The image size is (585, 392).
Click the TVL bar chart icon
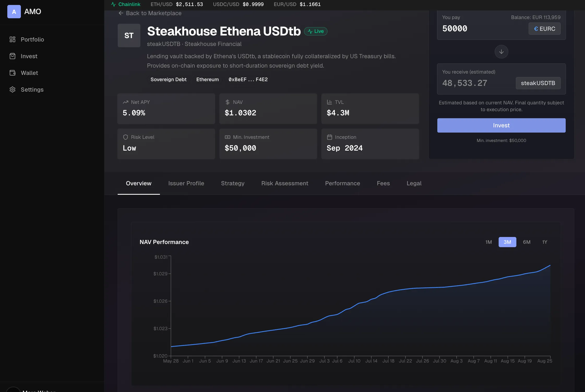330,102
